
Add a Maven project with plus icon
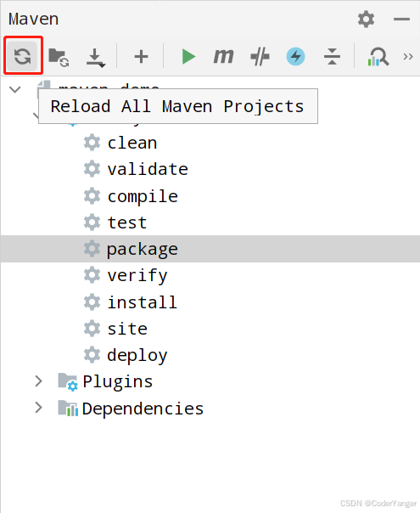[141, 57]
